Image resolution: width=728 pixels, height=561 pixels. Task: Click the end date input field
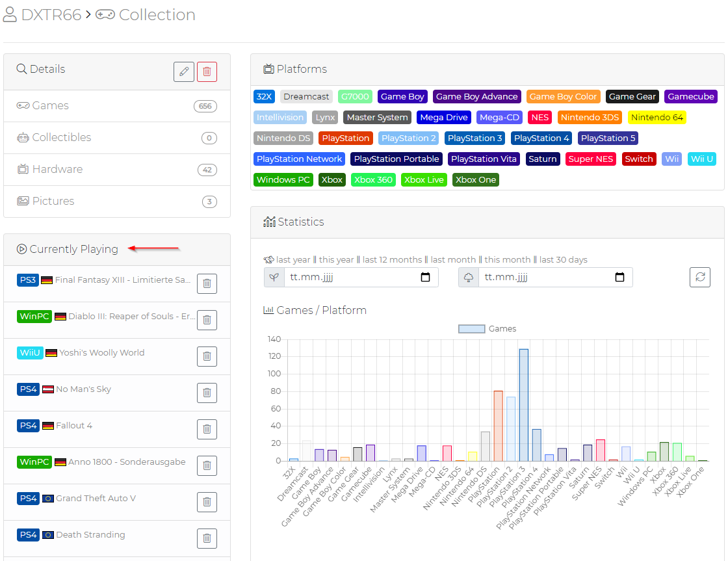pos(555,277)
